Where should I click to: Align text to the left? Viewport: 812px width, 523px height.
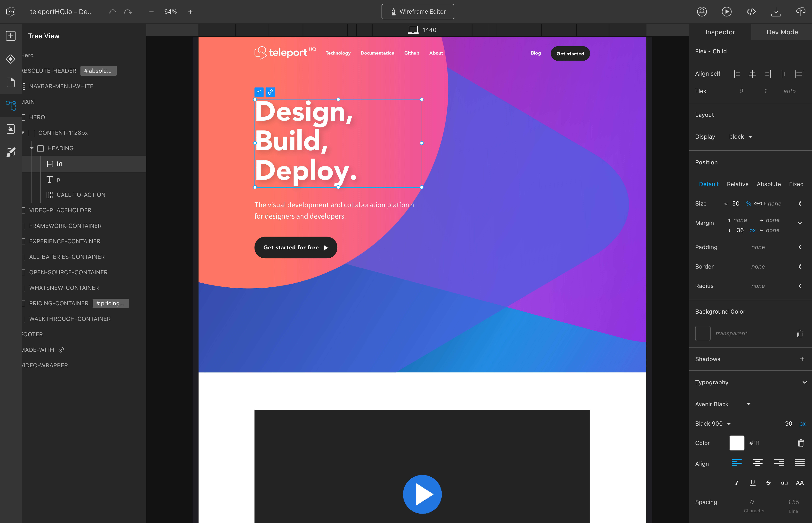pyautogui.click(x=737, y=462)
